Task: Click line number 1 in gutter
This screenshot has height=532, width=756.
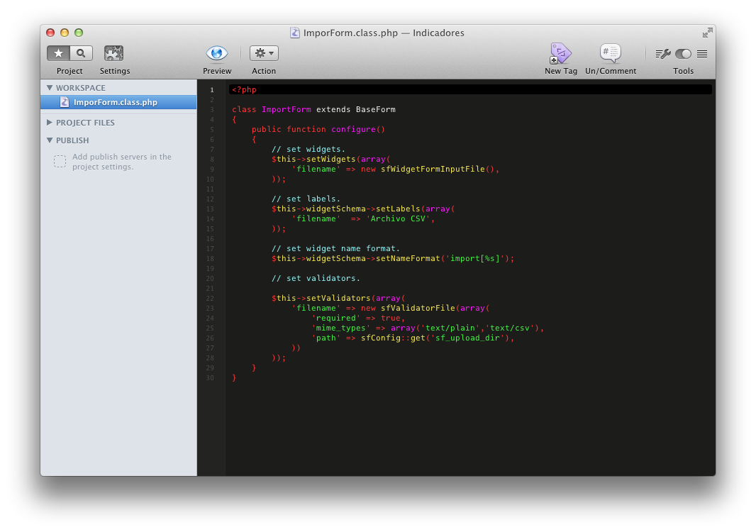Action: tap(211, 89)
